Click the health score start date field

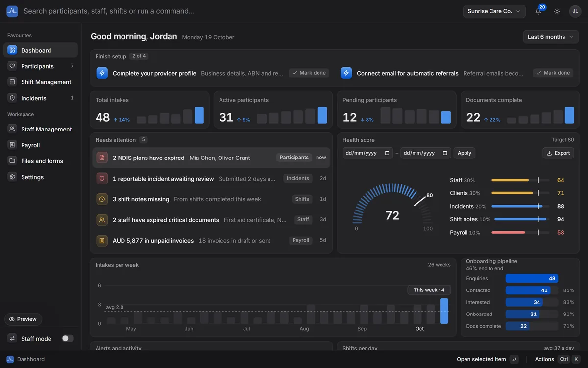click(x=367, y=153)
